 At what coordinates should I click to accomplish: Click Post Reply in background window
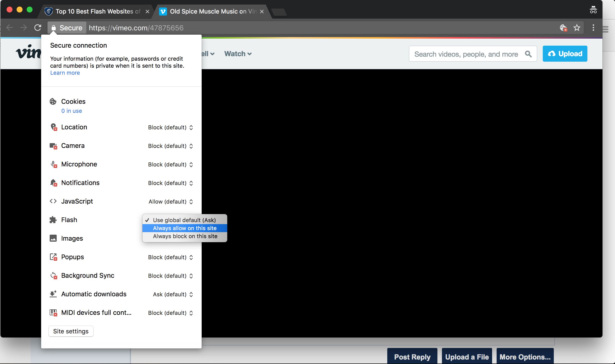click(x=412, y=356)
